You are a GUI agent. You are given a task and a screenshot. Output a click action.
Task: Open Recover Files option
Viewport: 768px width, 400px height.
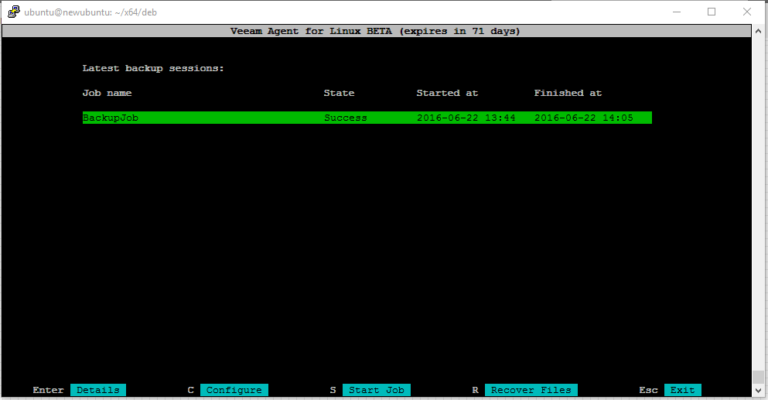tap(531, 390)
